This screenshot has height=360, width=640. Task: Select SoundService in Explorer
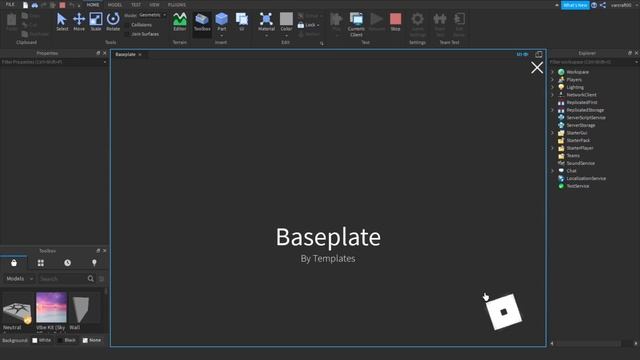(580, 163)
